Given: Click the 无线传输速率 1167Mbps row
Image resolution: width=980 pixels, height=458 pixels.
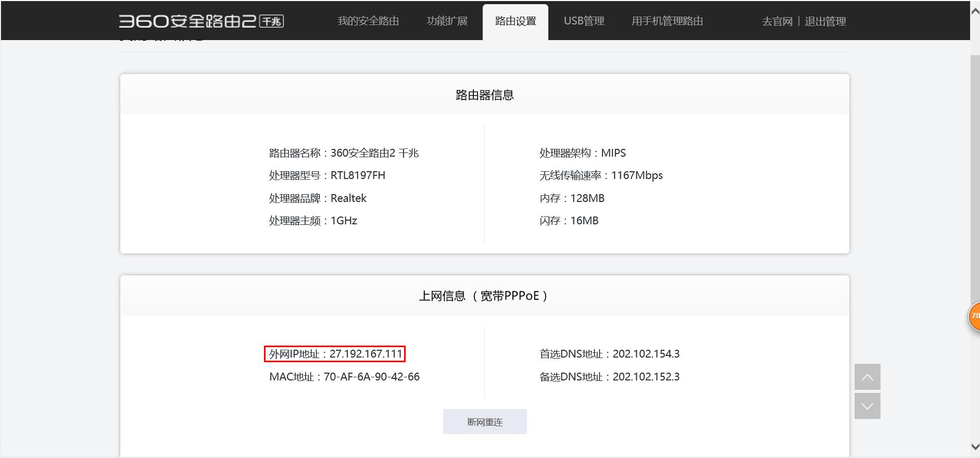Looking at the screenshot, I should (x=601, y=175).
